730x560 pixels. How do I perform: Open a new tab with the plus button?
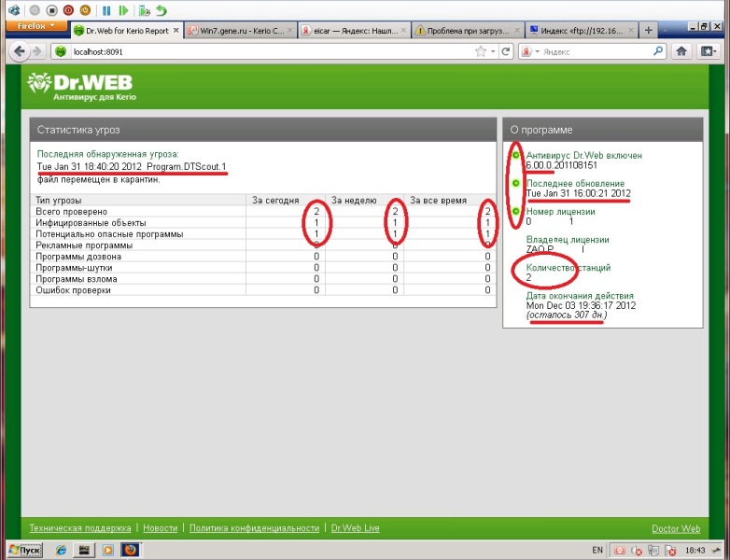(648, 31)
